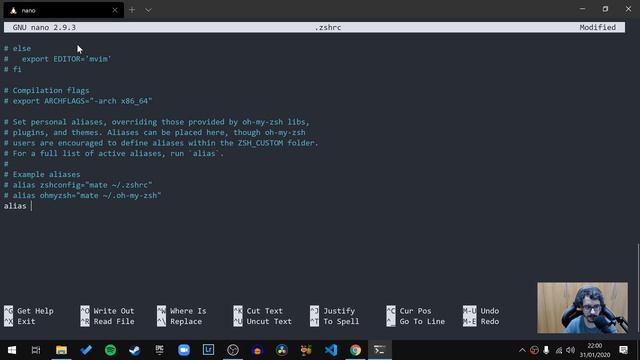Place cursor on the new 'alias' line

(18, 206)
